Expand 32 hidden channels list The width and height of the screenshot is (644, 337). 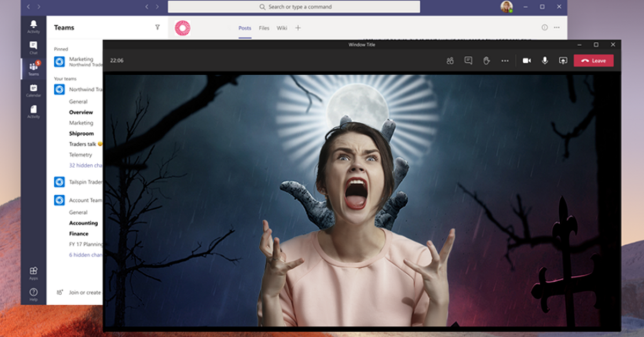click(85, 166)
